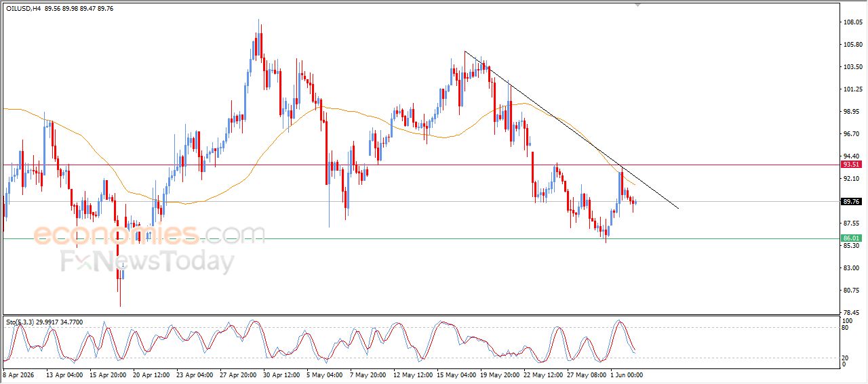Click the 15 Apr 20:00 time label
868x384 pixels.
pyautogui.click(x=107, y=375)
